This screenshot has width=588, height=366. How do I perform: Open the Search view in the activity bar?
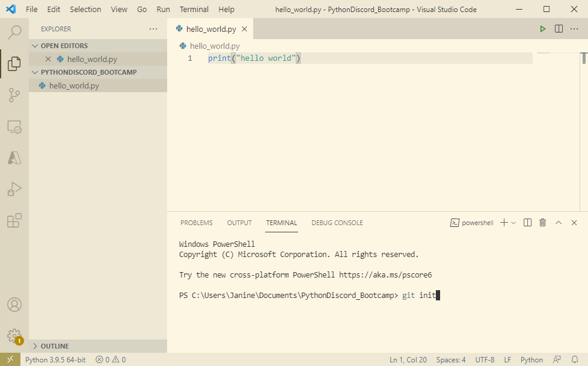14,33
